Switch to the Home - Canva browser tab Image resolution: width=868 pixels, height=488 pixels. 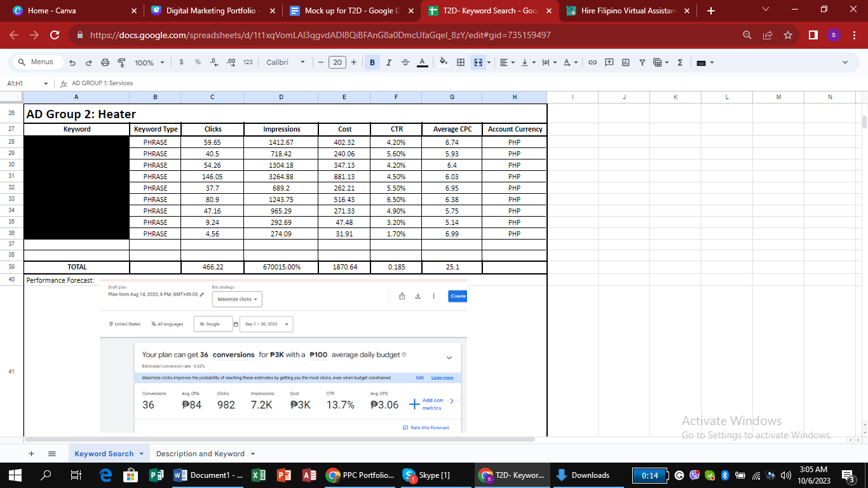pos(51,11)
